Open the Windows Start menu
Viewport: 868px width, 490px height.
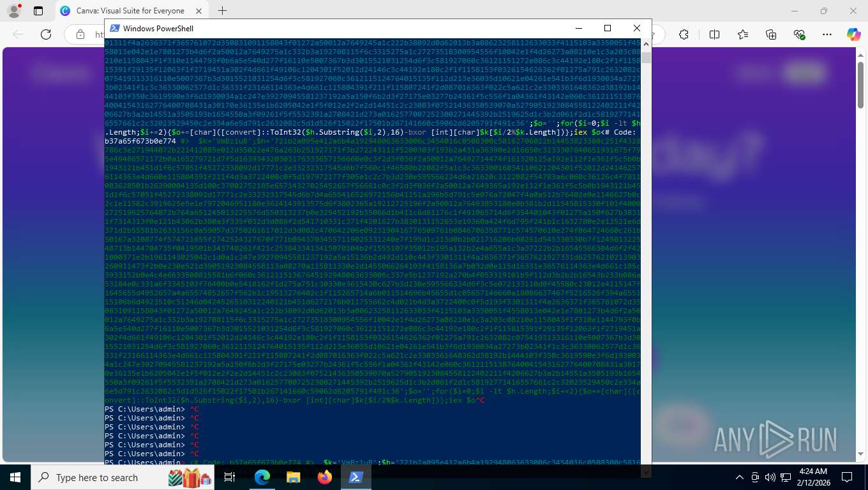[x=15, y=477]
